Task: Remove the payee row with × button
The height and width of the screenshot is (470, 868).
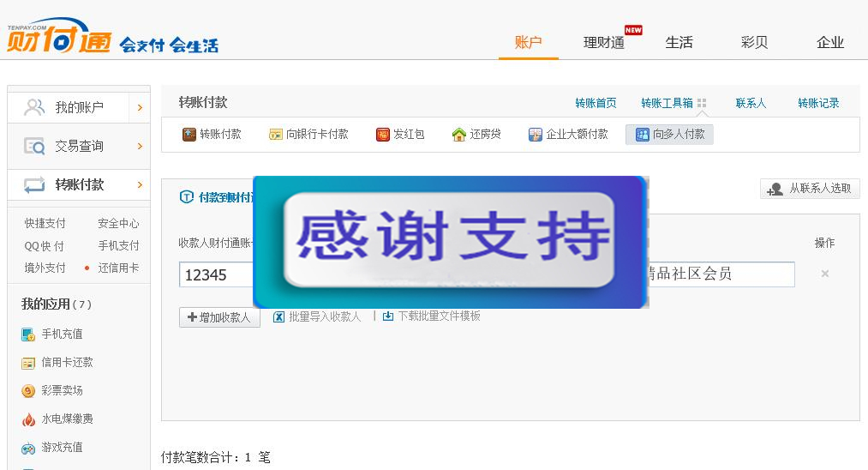Action: 825,274
